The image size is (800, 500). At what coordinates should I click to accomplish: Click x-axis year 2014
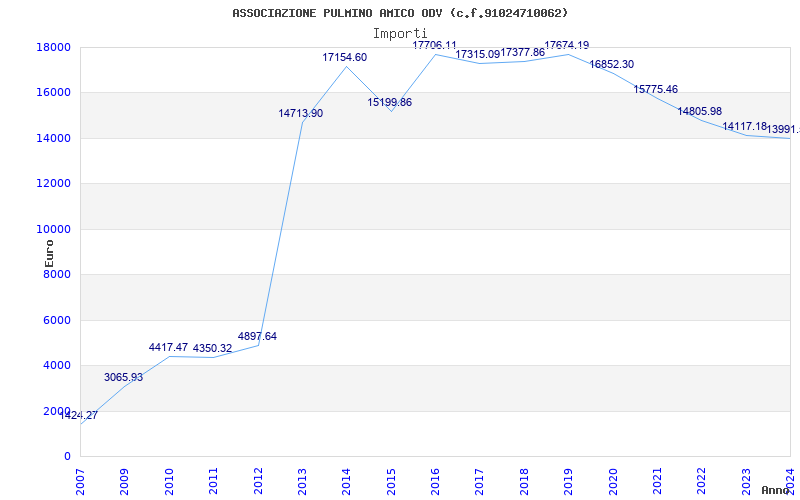[346, 481]
